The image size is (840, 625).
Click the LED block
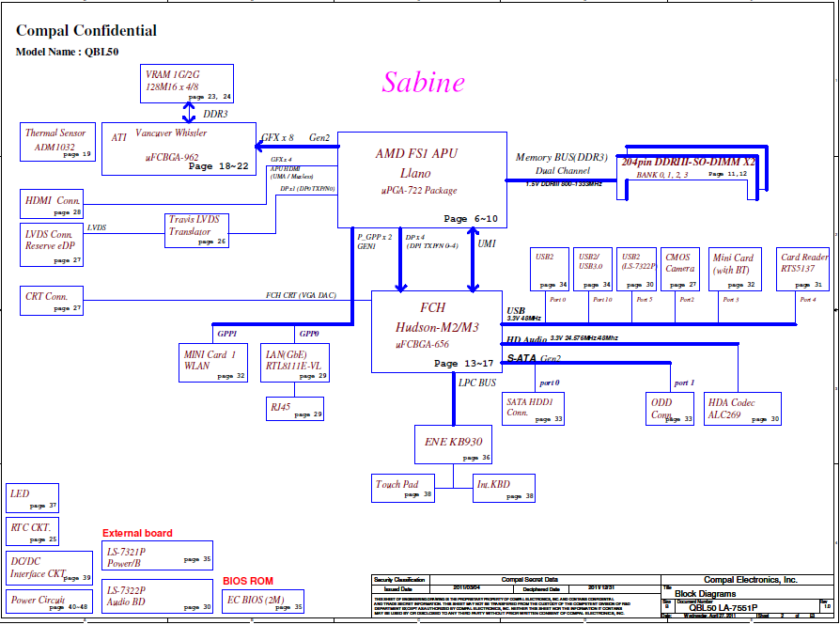(x=32, y=498)
